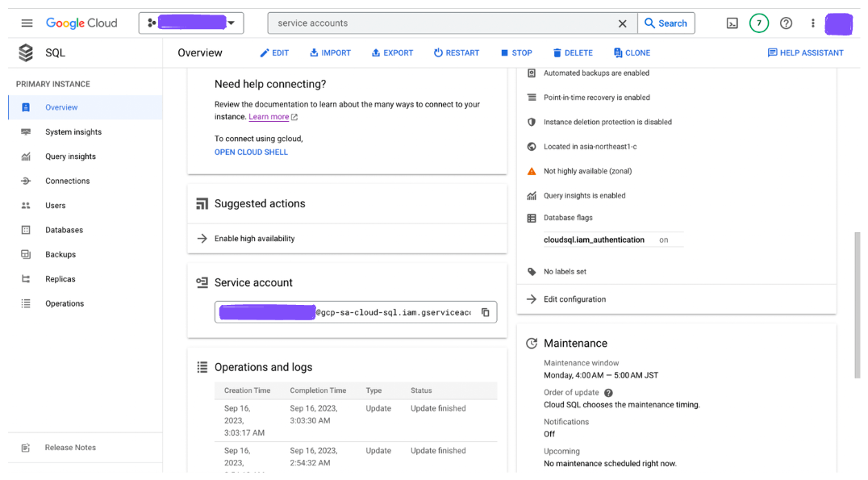
Task: Click the No labels set tag icon
Action: pos(532,272)
